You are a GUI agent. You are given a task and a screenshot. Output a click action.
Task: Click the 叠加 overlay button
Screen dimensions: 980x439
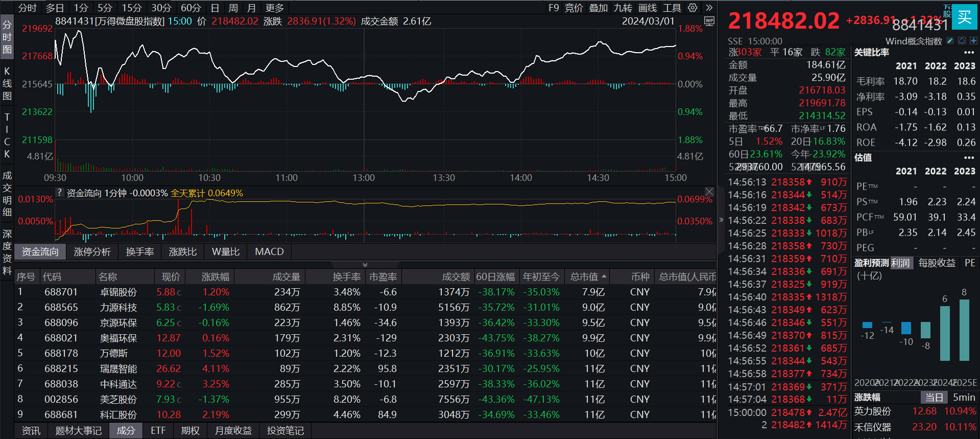598,8
